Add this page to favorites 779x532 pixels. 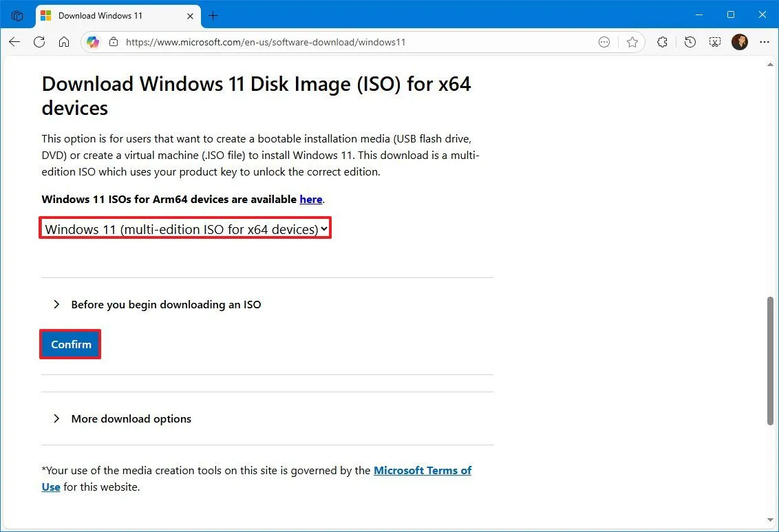(x=632, y=42)
